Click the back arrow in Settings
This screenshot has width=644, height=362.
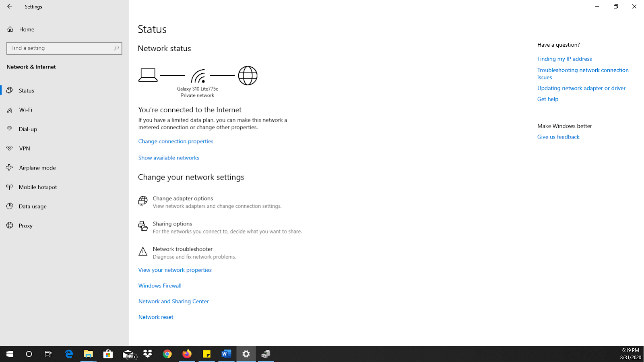pos(10,6)
